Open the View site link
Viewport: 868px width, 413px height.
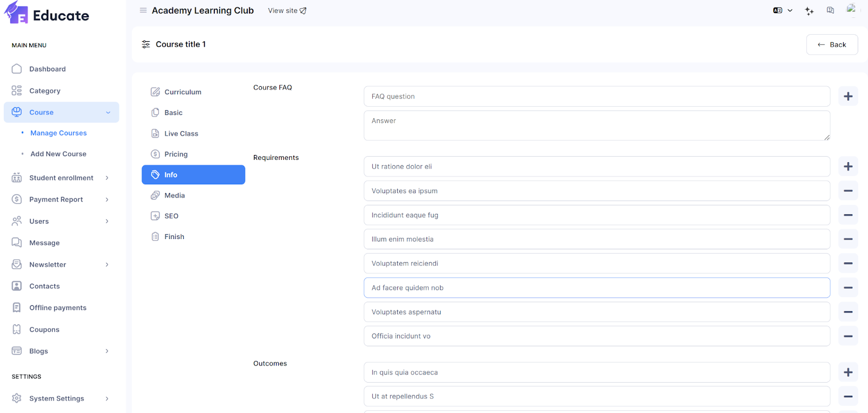pos(287,11)
